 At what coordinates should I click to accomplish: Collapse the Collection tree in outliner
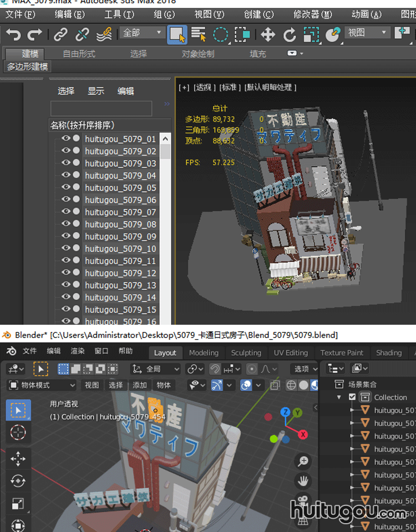tap(339, 397)
